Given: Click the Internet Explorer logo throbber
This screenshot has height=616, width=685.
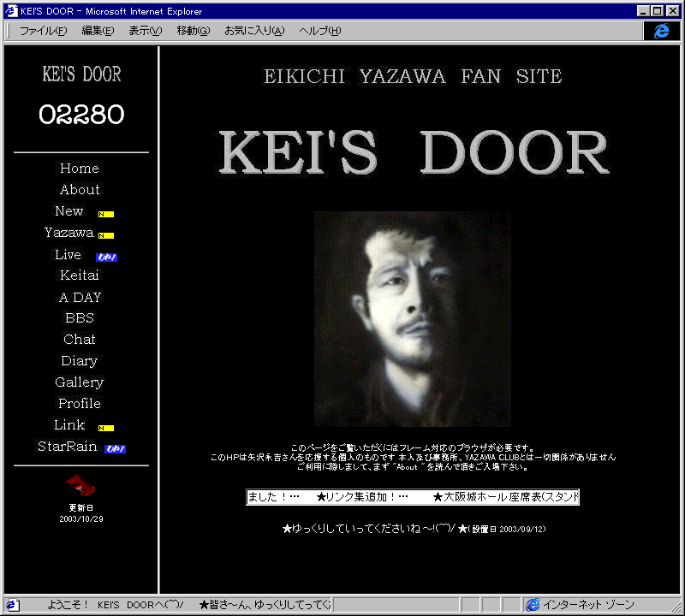Looking at the screenshot, I should click(x=661, y=31).
